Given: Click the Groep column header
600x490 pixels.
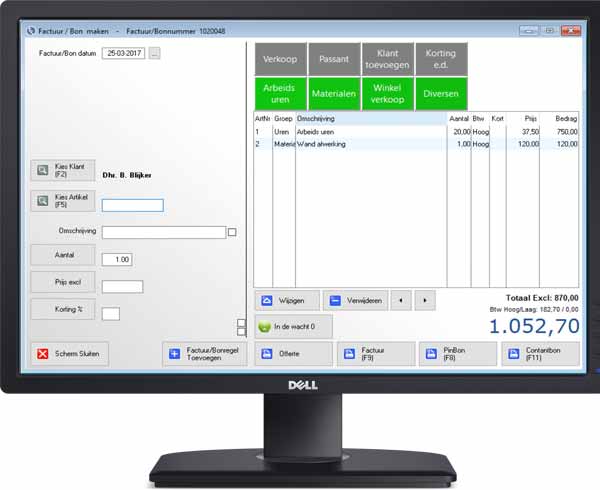Looking at the screenshot, I should point(284,119).
